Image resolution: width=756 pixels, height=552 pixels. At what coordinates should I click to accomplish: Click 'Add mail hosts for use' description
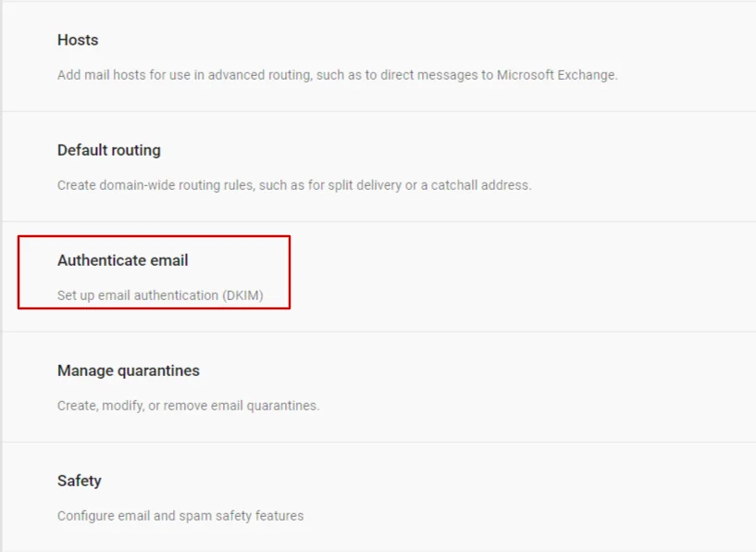pyautogui.click(x=337, y=75)
